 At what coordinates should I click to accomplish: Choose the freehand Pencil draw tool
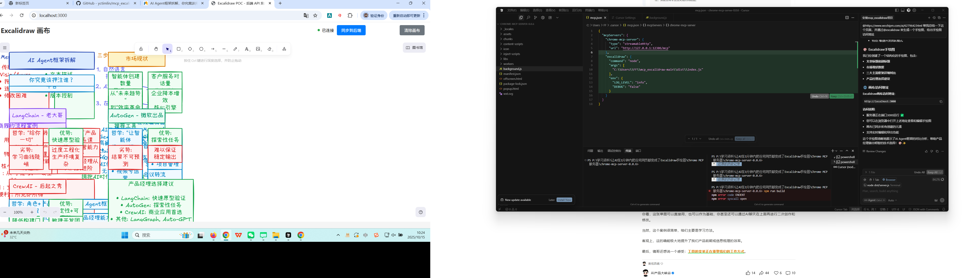pyautogui.click(x=236, y=49)
